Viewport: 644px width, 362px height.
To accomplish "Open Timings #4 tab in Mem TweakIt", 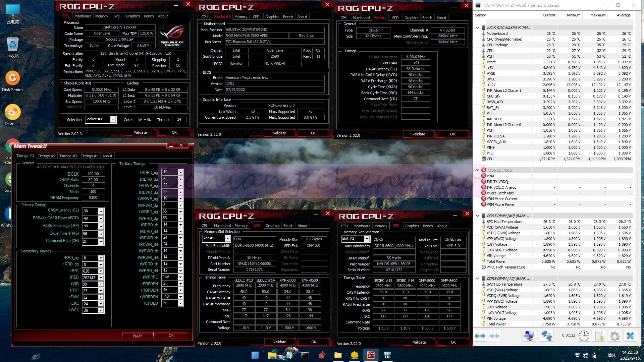I will click(x=90, y=156).
